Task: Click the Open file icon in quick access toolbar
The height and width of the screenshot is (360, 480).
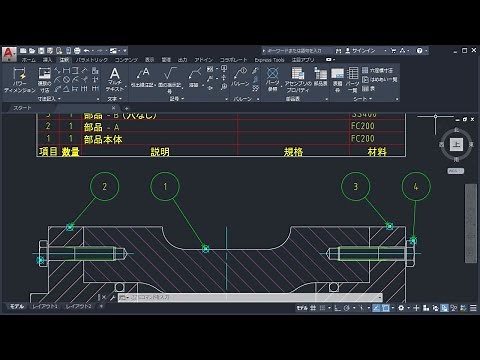Action: click(x=32, y=51)
